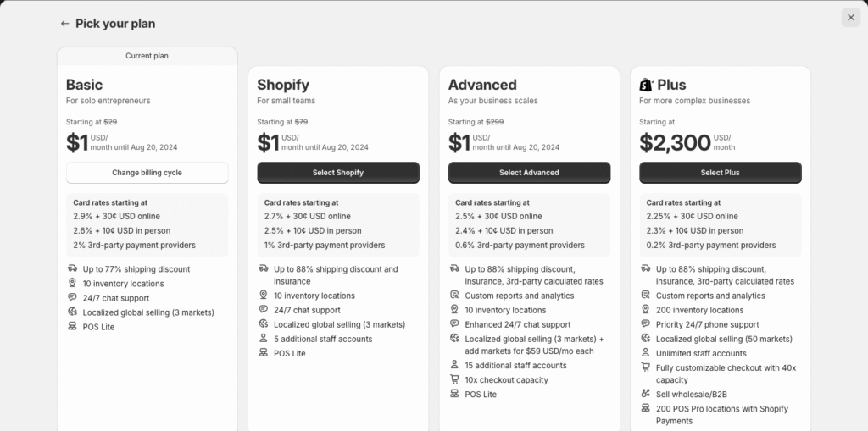Click the staff person icon in Shopify plan
This screenshot has height=431, width=868.
coord(264,339)
